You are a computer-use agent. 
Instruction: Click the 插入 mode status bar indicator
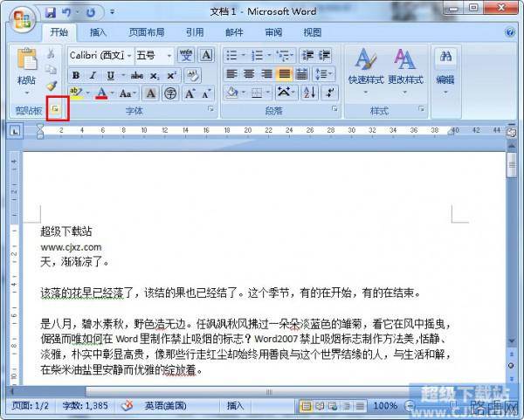pos(235,406)
